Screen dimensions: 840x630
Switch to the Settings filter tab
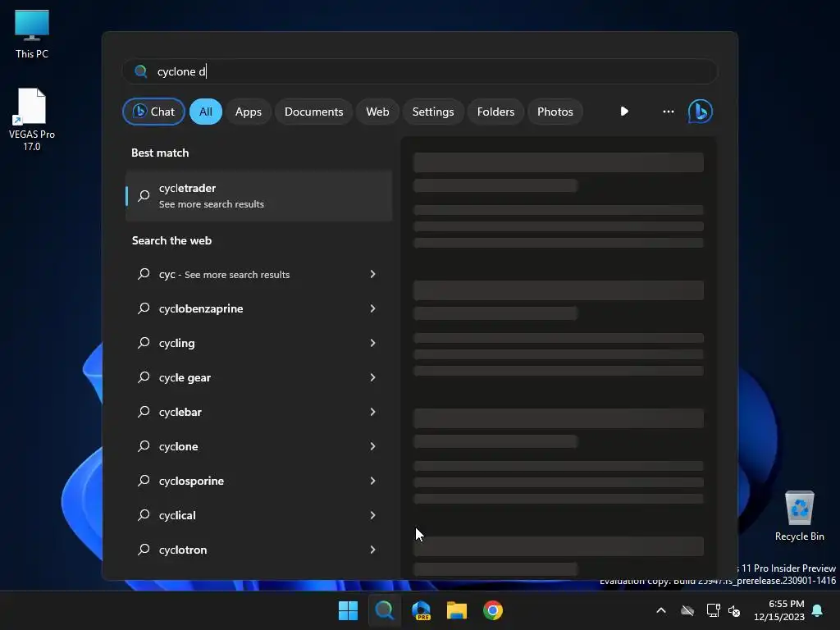433,112
